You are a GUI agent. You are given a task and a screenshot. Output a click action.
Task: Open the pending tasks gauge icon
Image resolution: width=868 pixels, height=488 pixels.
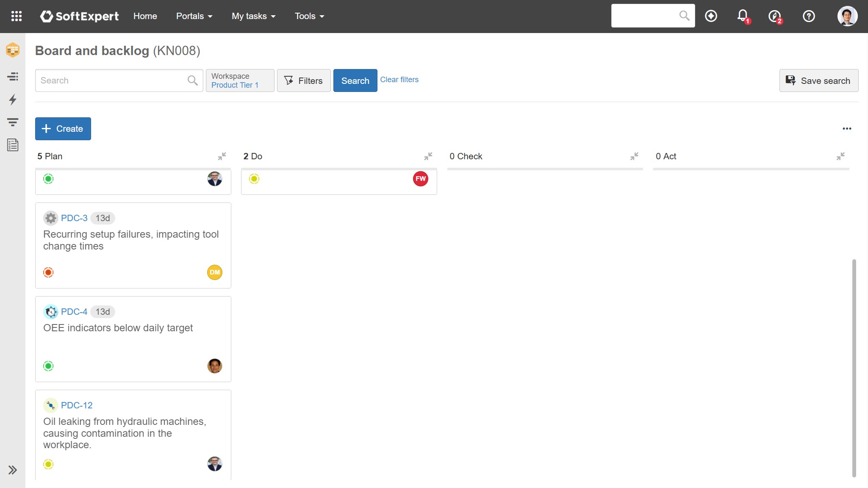click(775, 16)
